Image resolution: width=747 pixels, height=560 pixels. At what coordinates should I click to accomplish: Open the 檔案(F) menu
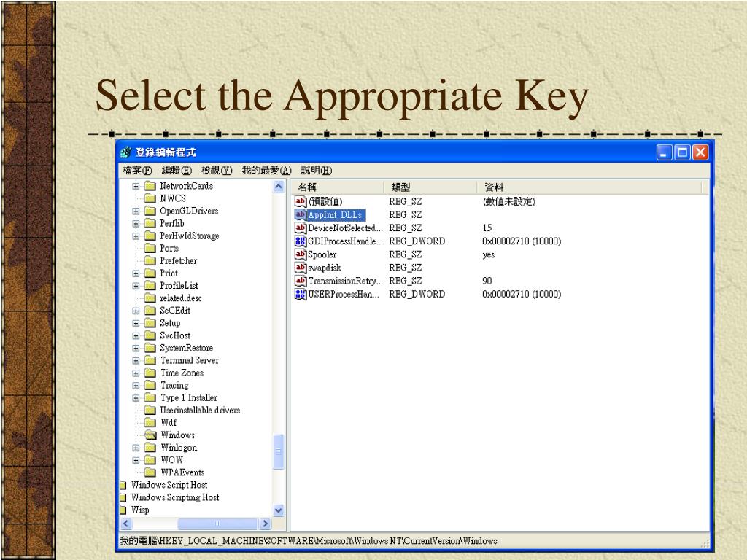pos(137,170)
